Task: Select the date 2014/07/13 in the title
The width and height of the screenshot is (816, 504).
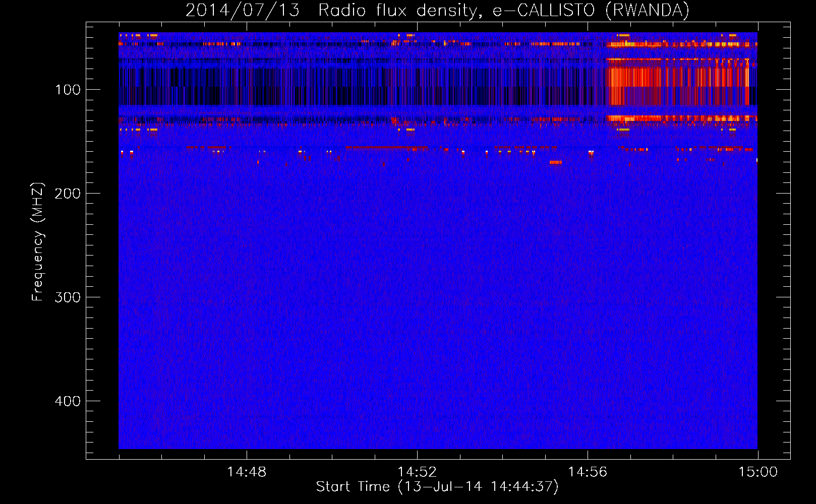Action: pos(243,10)
